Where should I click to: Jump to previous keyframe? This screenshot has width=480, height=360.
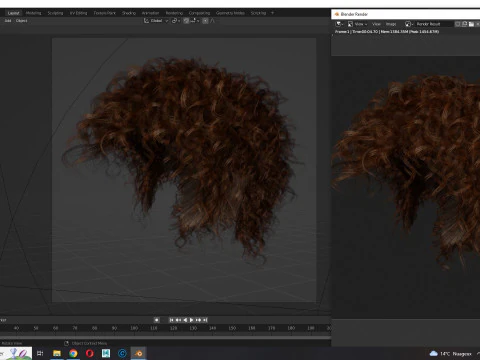point(178,320)
